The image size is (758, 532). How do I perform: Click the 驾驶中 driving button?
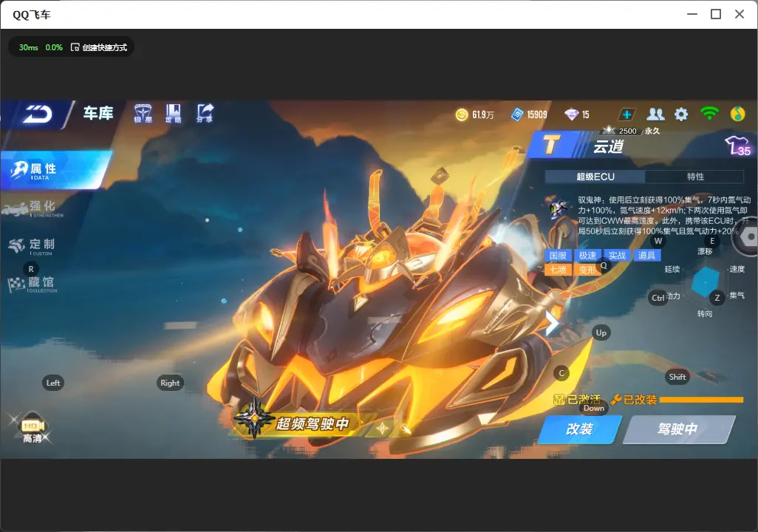679,429
